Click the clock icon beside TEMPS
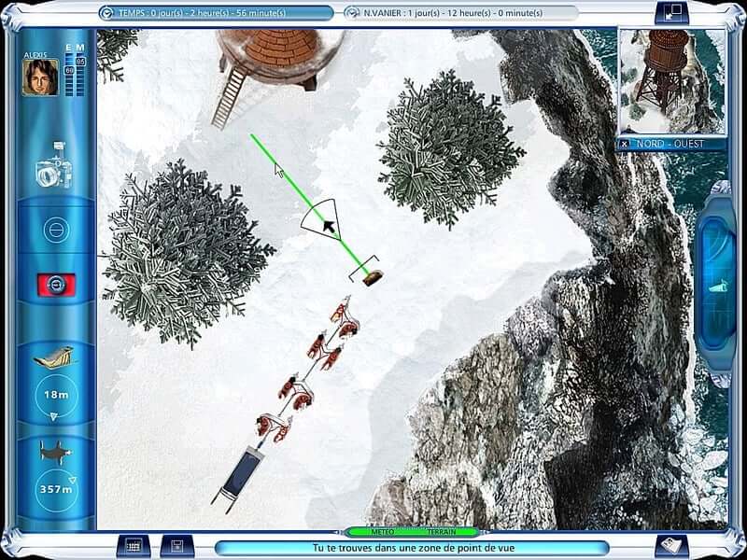This screenshot has height=560, width=747. pyautogui.click(x=106, y=13)
